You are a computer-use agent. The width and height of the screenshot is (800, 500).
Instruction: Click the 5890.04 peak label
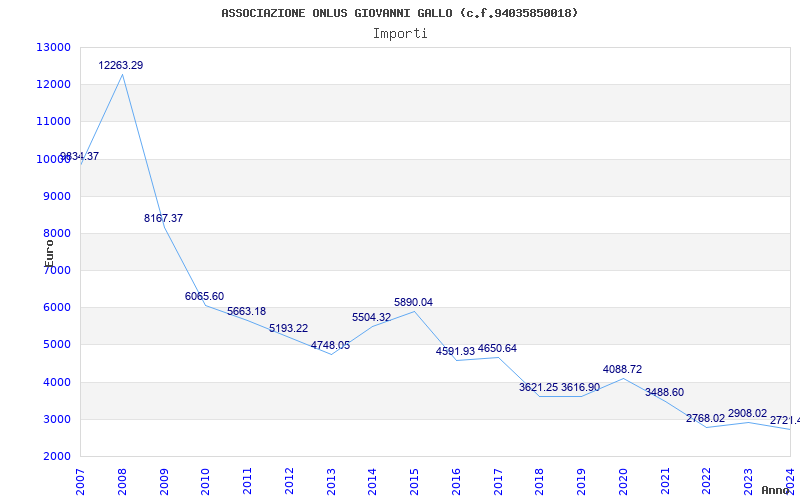point(413,303)
